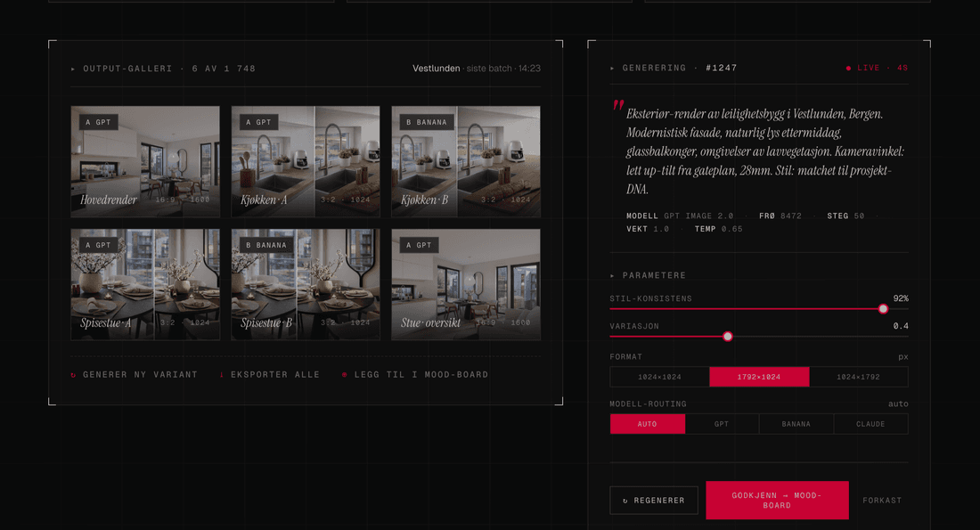Click the auto label next to Modell-routing

(898, 404)
